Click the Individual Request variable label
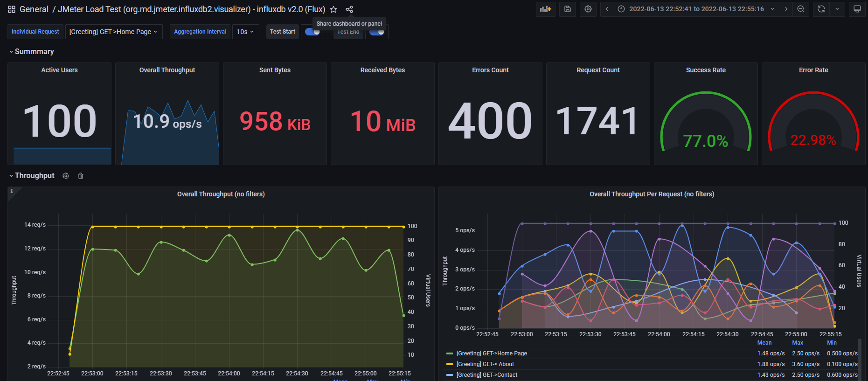This screenshot has width=868, height=381. pos(35,32)
